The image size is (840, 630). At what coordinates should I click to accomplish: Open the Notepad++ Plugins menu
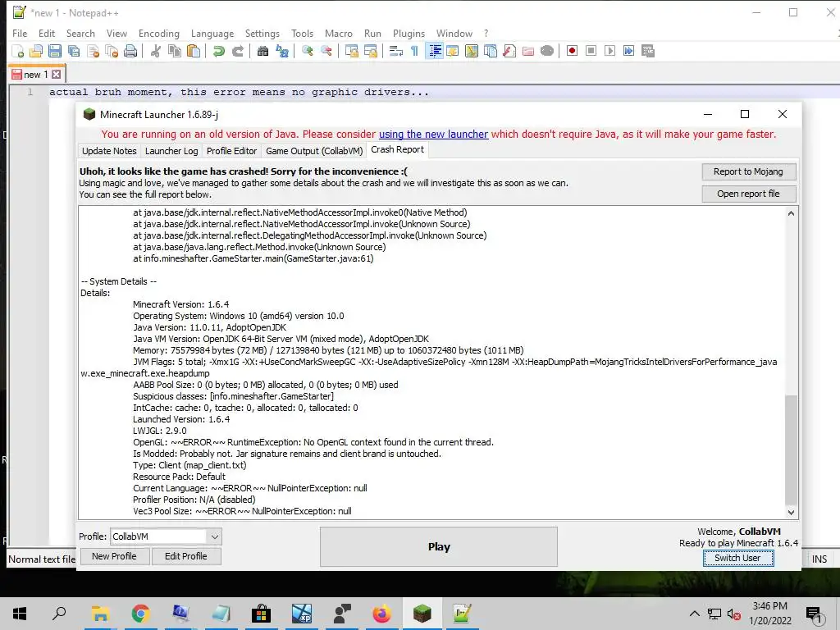(x=409, y=33)
